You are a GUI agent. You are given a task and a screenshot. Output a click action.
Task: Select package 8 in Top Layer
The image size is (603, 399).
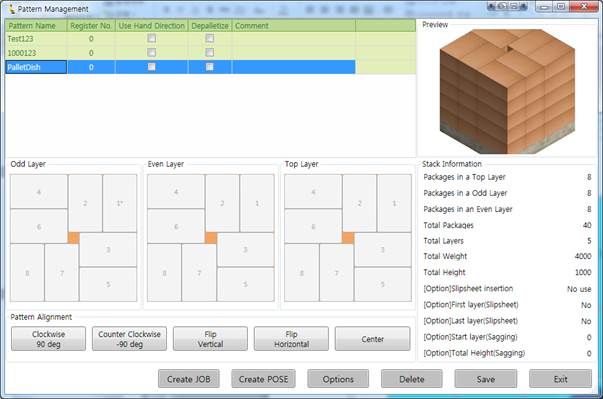coord(302,273)
